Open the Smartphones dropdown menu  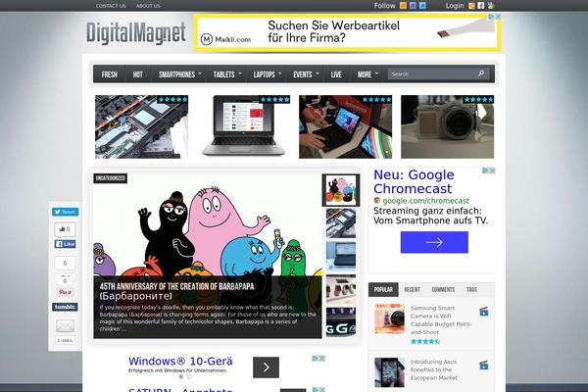click(x=180, y=74)
